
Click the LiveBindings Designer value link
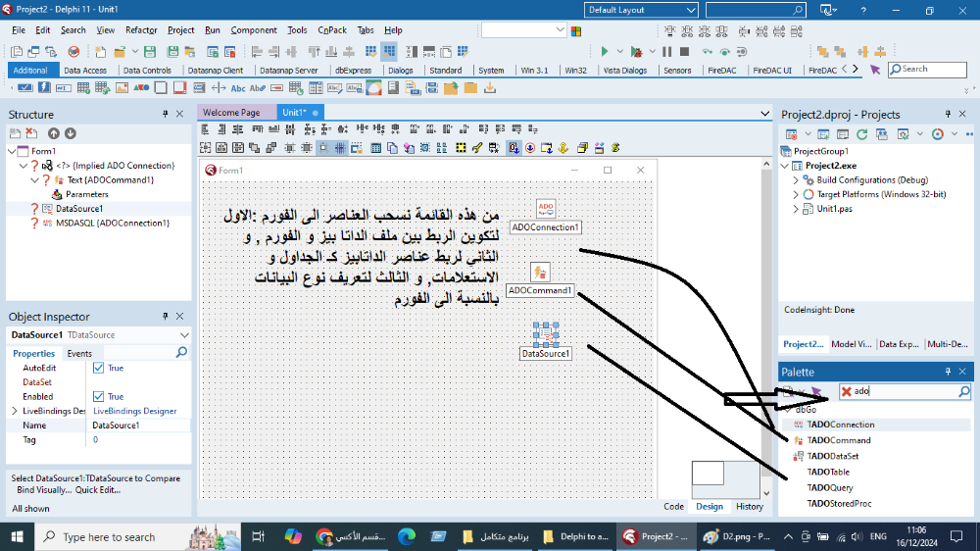pyautogui.click(x=134, y=411)
